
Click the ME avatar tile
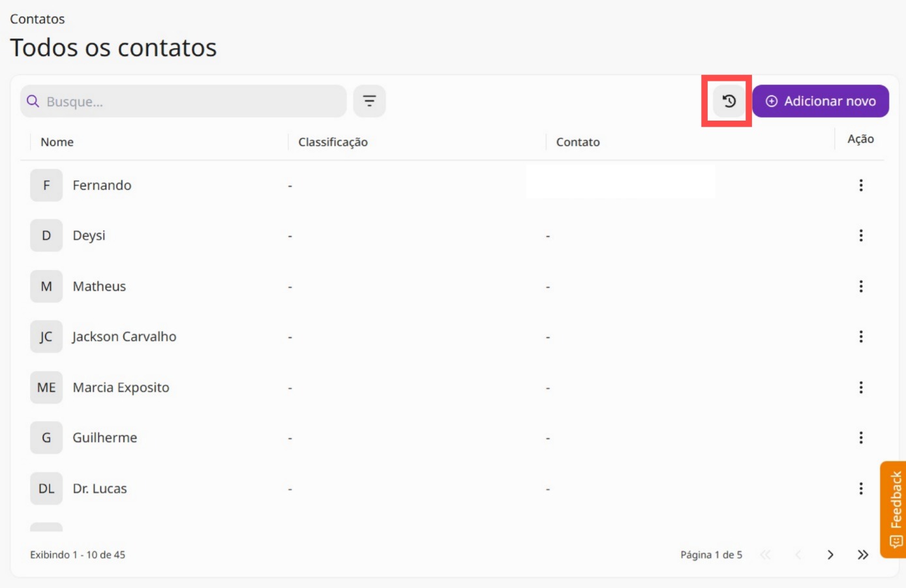pyautogui.click(x=46, y=387)
